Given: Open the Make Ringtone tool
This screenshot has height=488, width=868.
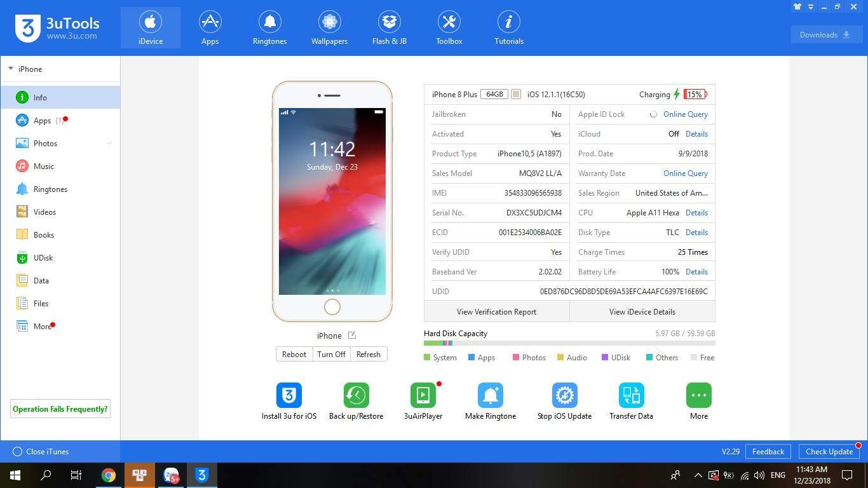Looking at the screenshot, I should click(490, 395).
